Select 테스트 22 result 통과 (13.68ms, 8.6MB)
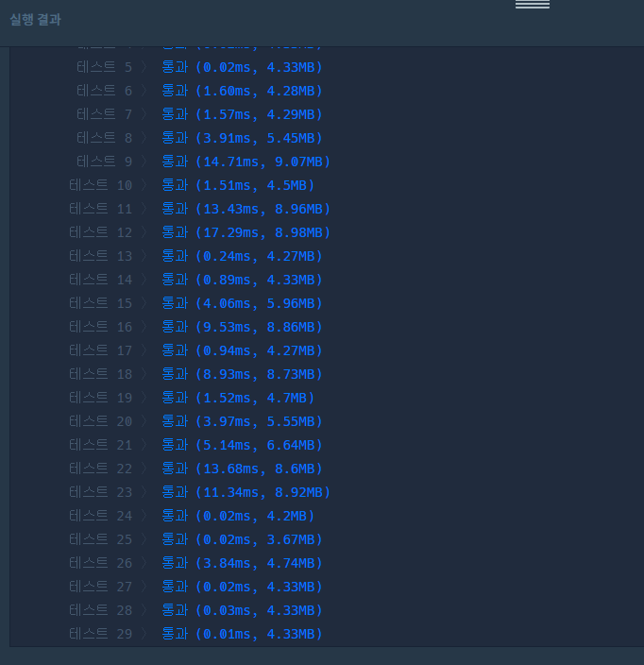644x665 pixels. pyautogui.click(x=242, y=469)
